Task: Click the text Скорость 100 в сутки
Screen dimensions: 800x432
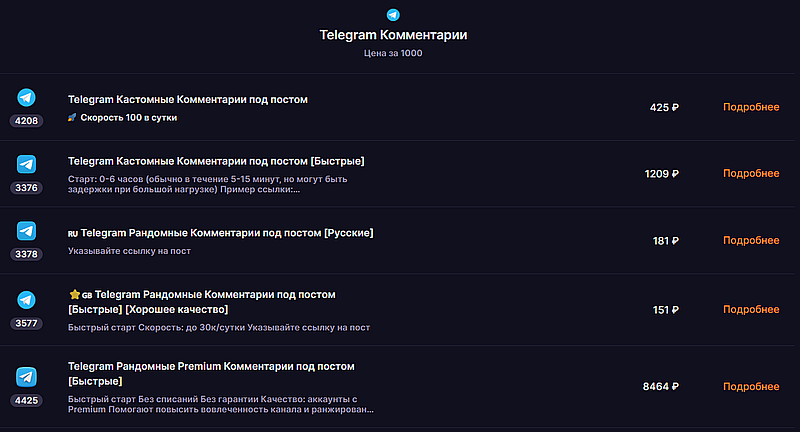Action: pos(129,117)
